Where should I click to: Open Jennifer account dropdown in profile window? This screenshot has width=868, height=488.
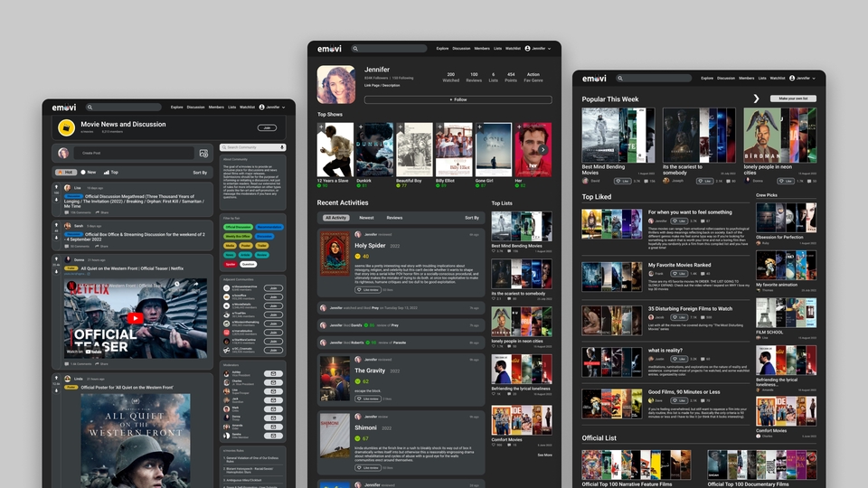point(538,49)
